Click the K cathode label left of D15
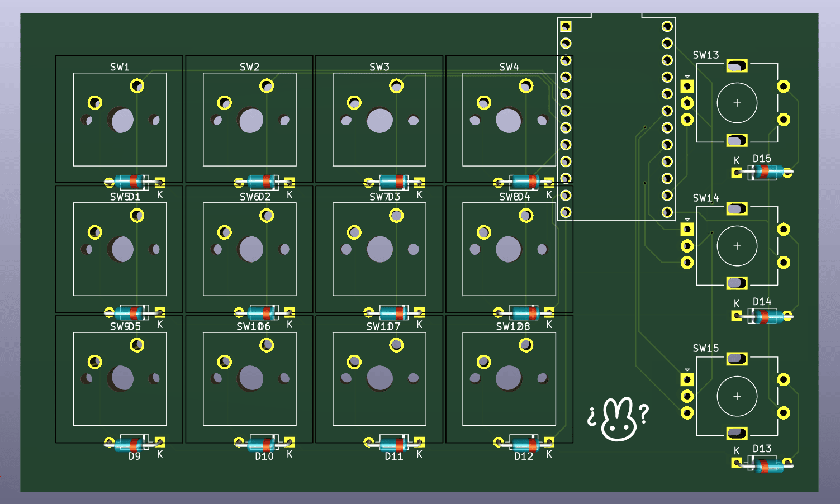The height and width of the screenshot is (504, 840). tap(737, 160)
